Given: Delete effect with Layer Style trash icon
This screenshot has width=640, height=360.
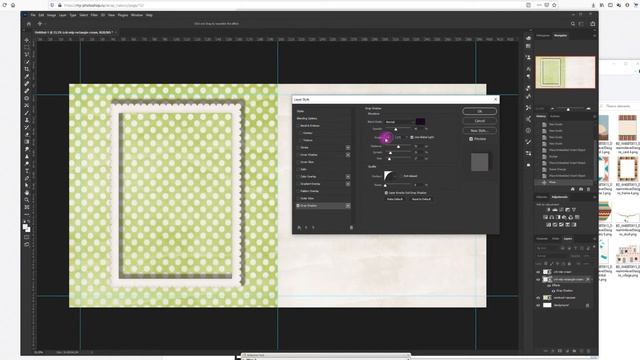Looking at the screenshot, I should 351,227.
